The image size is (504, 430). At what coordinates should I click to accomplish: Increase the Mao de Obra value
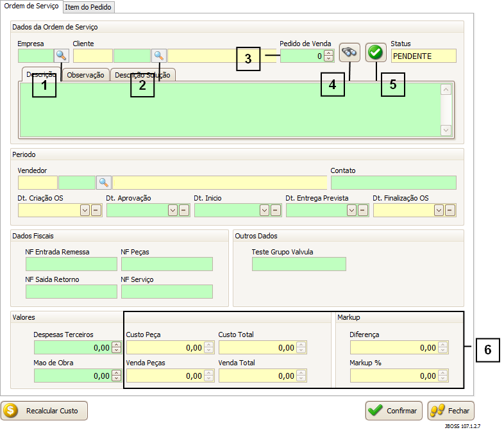116,373
